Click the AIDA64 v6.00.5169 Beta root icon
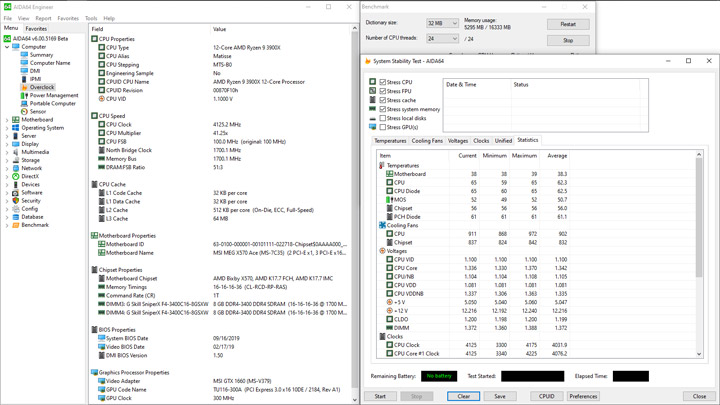The height and width of the screenshot is (405, 720). click(7, 39)
